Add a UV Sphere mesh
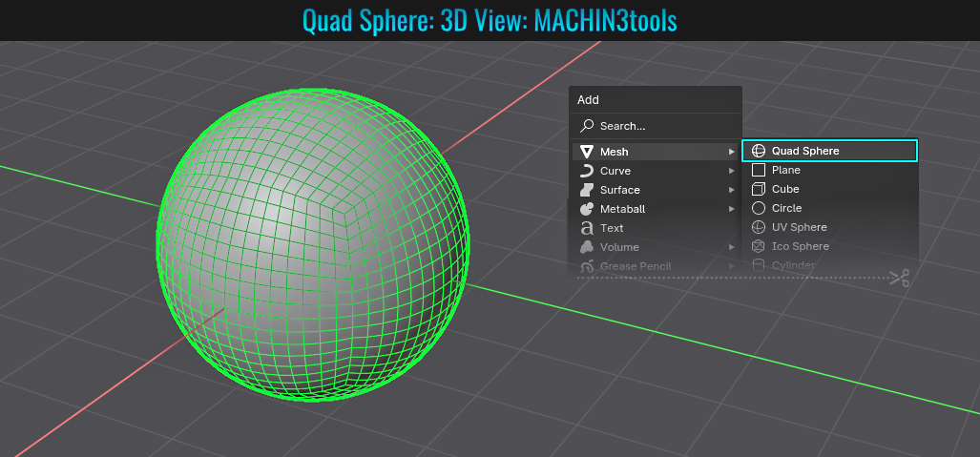 point(829,227)
